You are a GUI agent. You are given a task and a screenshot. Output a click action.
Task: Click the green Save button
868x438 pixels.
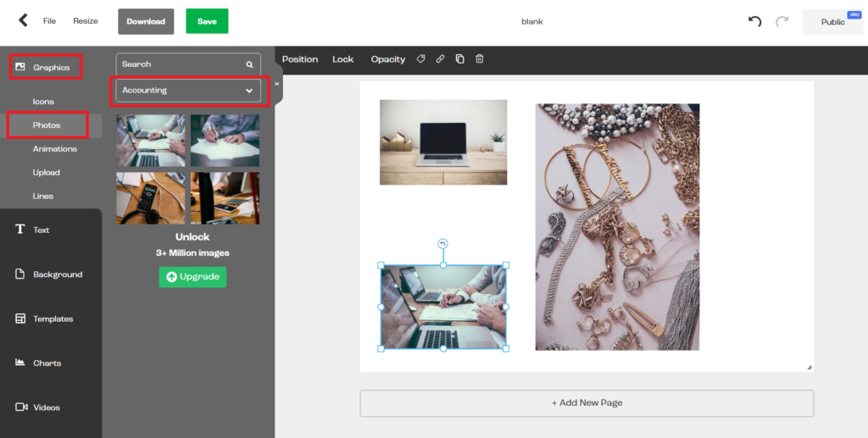click(x=207, y=21)
